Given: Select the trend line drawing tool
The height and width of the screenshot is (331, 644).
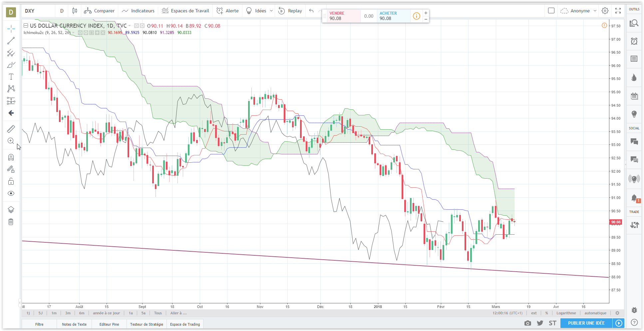Looking at the screenshot, I should point(11,41).
